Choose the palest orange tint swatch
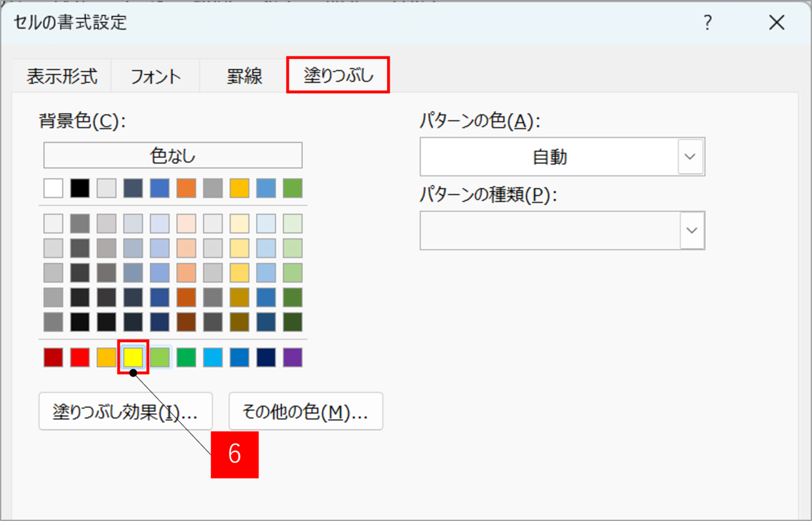 click(x=187, y=224)
